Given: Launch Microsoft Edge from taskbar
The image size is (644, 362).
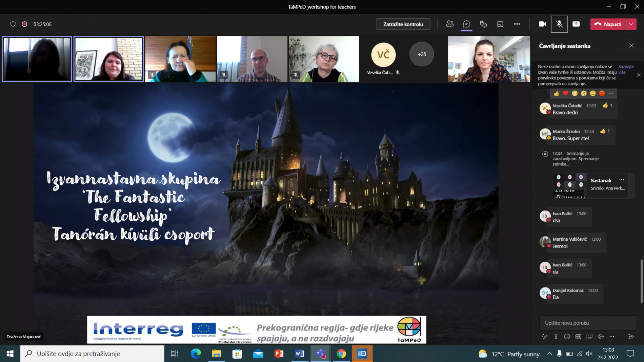Looking at the screenshot, I should tap(196, 354).
